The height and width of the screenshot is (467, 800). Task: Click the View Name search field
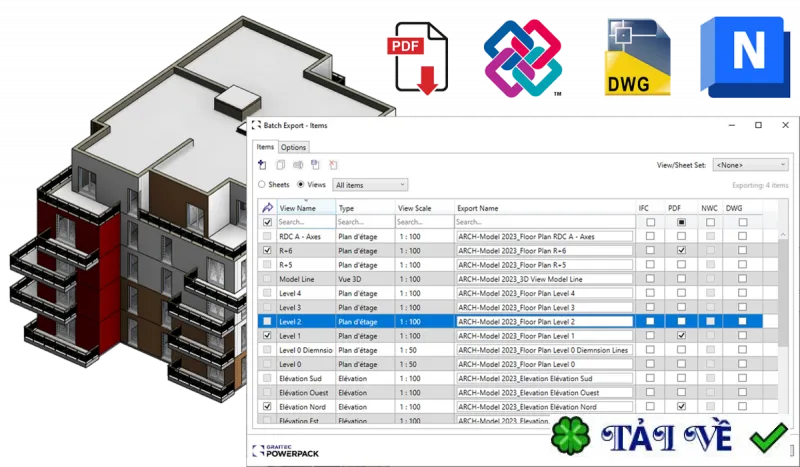[306, 222]
